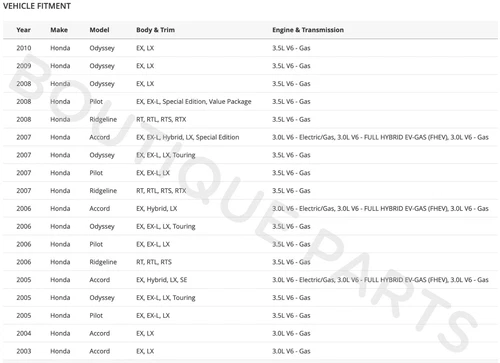The height and width of the screenshot is (363, 500).
Task: Click the Body & Trim column header
Action: click(x=155, y=30)
